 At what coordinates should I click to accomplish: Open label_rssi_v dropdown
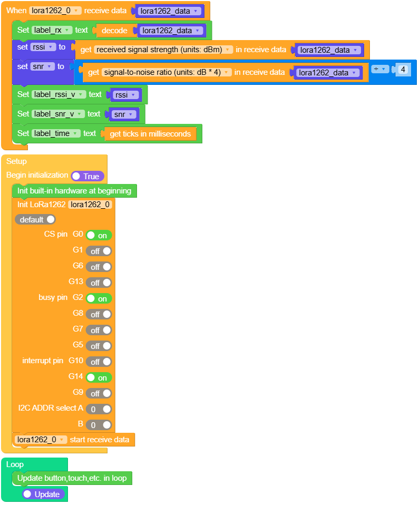(x=59, y=94)
